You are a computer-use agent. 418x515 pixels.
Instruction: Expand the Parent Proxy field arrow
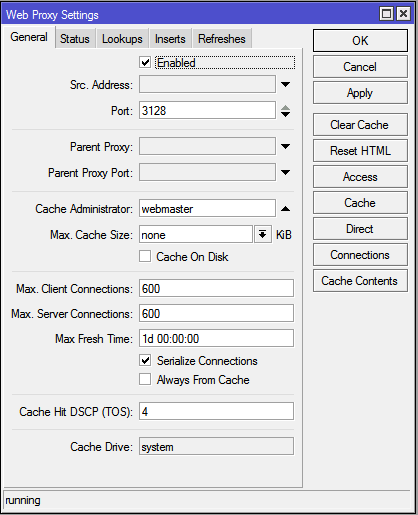[285, 146]
